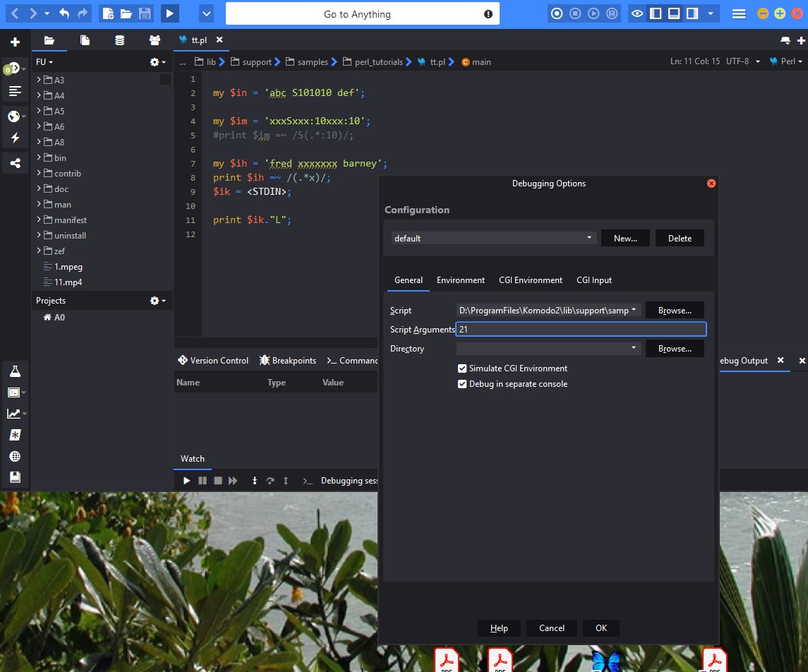The width and height of the screenshot is (808, 672).
Task: Open the Breakpoints tab in bottom pane
Action: (288, 361)
